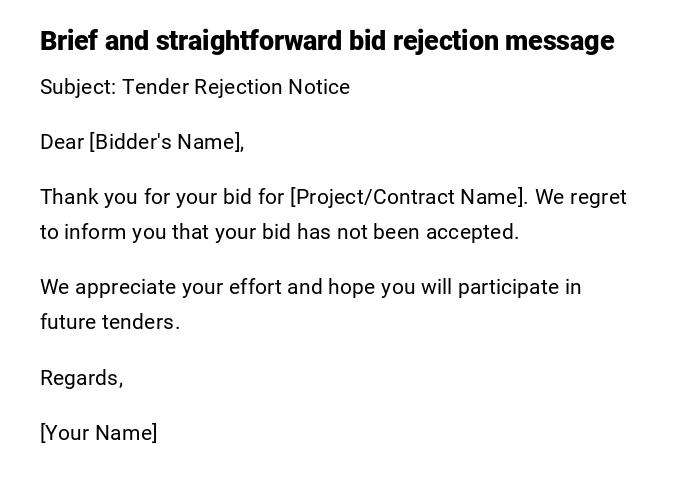Select the [Bidder's Name] placeholder
This screenshot has height=495, width=700.
point(166,142)
